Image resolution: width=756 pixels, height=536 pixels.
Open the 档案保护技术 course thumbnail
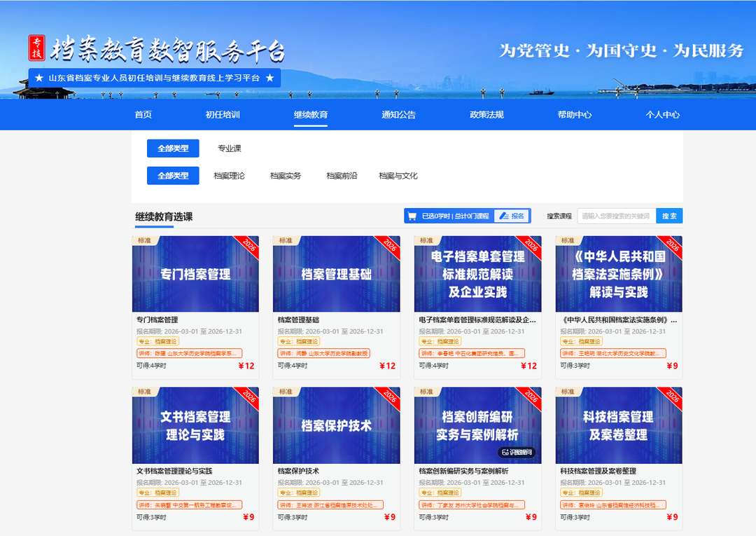(x=337, y=425)
